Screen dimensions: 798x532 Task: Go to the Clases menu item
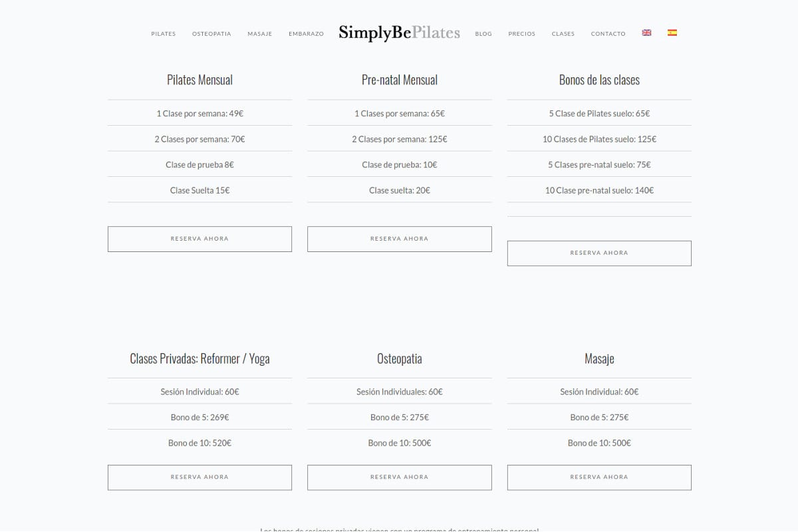point(563,34)
